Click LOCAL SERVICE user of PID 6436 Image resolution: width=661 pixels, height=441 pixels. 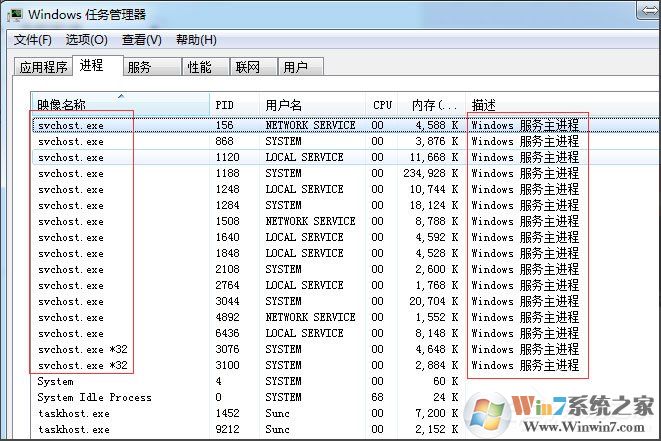(x=304, y=333)
